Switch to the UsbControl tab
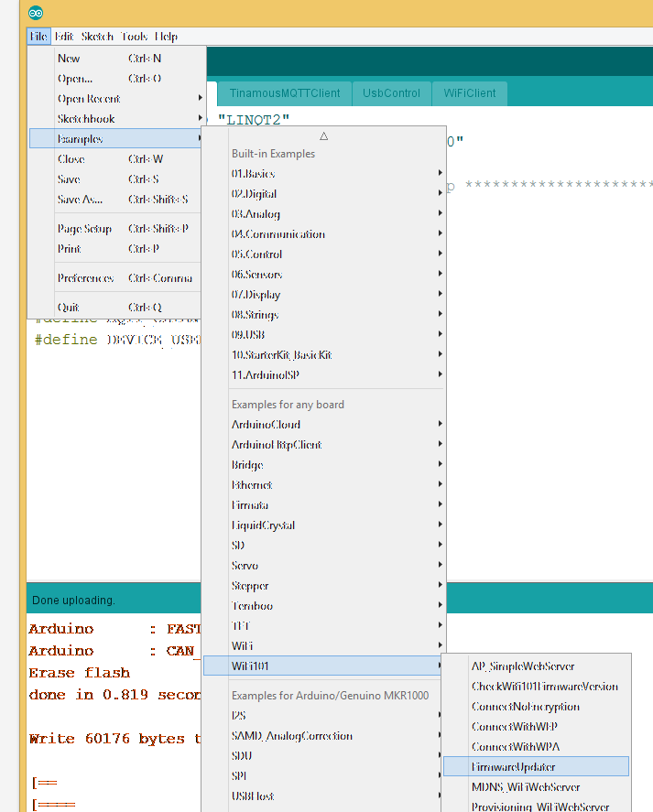 391,93
